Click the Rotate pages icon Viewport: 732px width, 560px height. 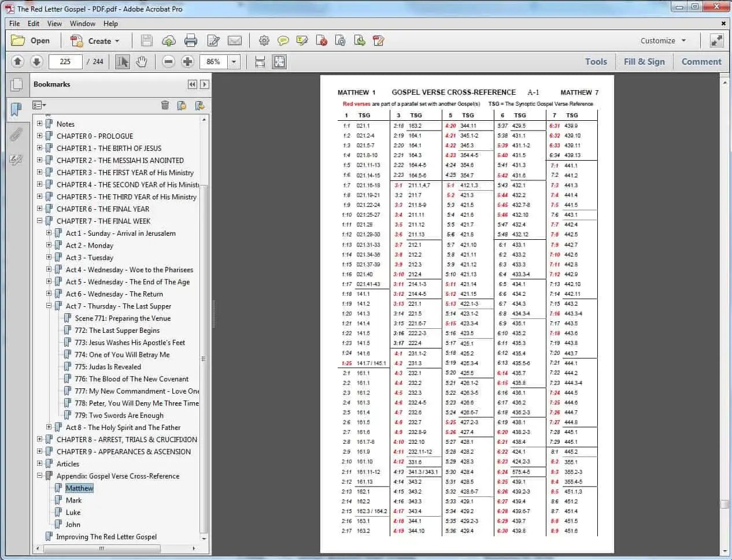click(x=341, y=40)
